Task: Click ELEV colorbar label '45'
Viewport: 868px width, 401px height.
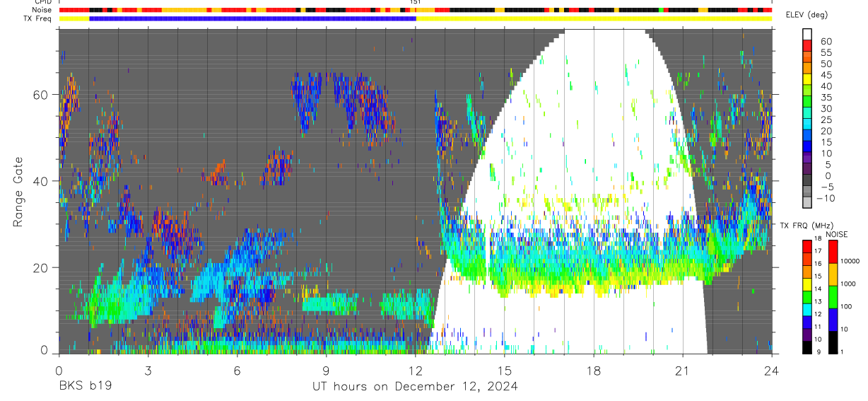Action: [826, 75]
